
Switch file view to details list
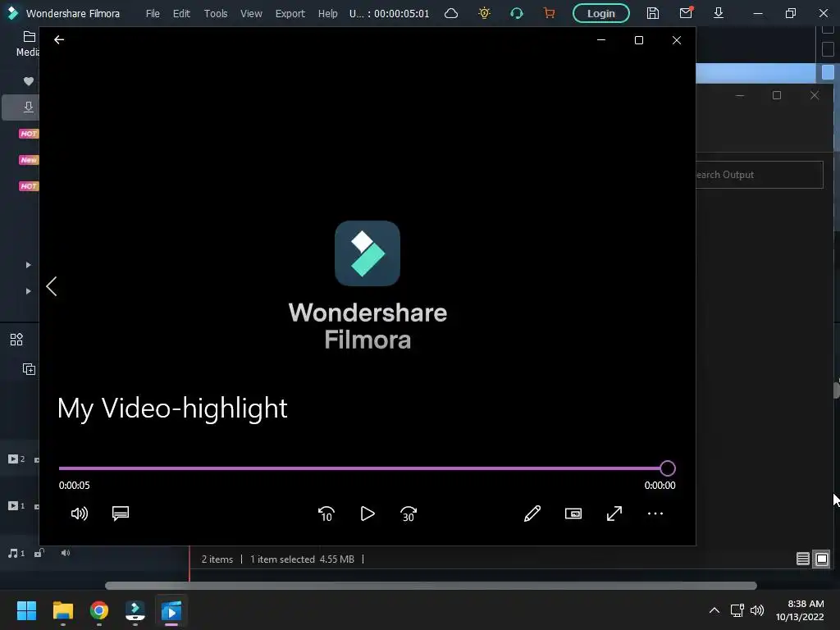(x=802, y=559)
